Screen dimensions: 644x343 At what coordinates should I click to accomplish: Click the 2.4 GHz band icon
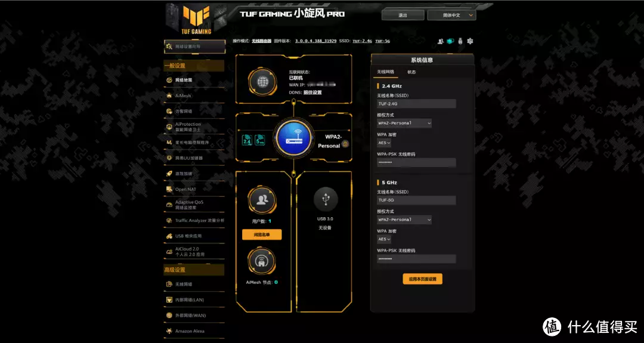click(x=247, y=140)
